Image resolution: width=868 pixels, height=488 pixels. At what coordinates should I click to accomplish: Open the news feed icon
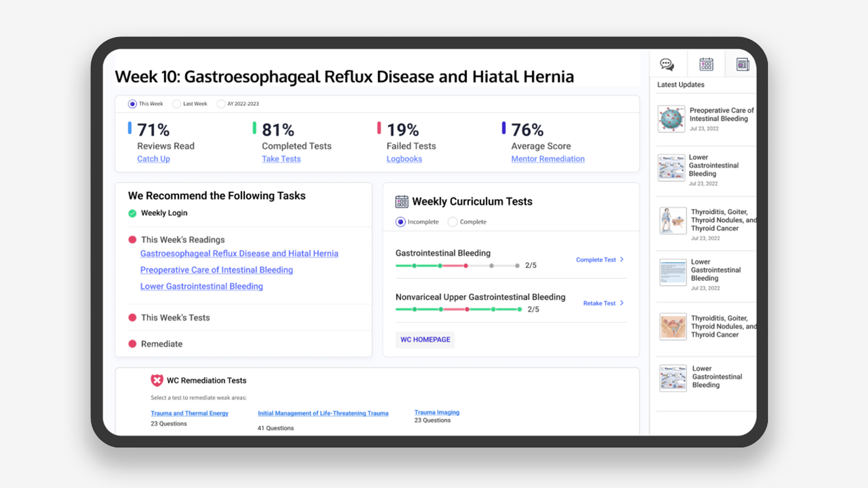(742, 65)
